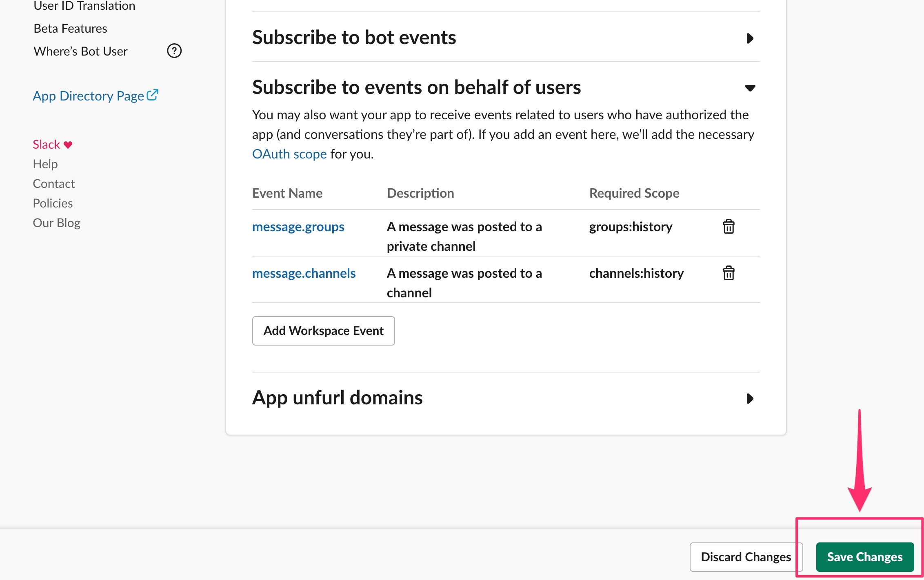Open the OAuth scope link

pos(289,154)
